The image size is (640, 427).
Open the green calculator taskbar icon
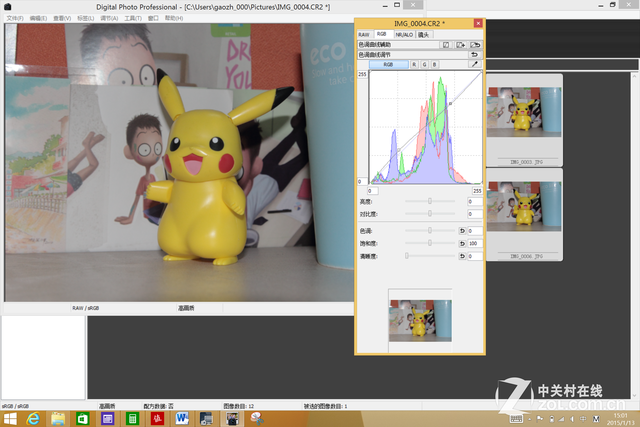click(133, 419)
